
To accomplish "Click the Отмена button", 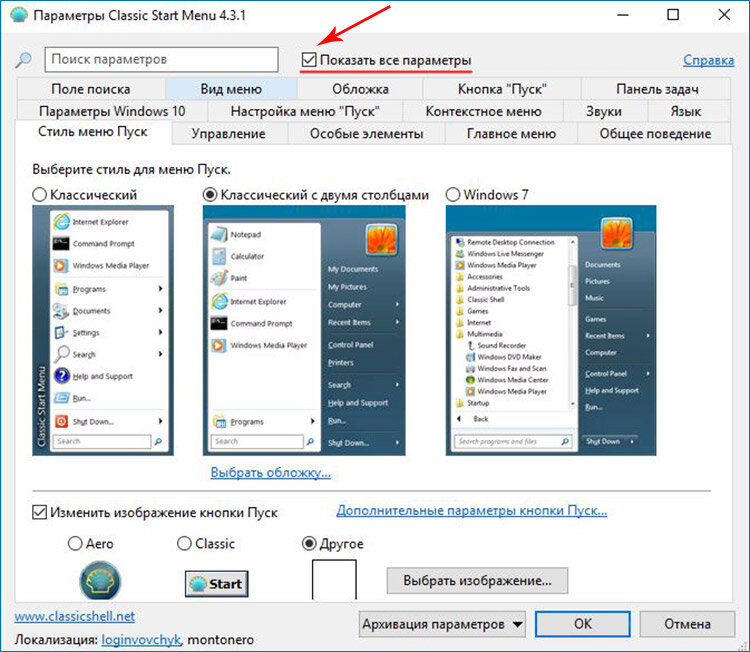I will [687, 624].
